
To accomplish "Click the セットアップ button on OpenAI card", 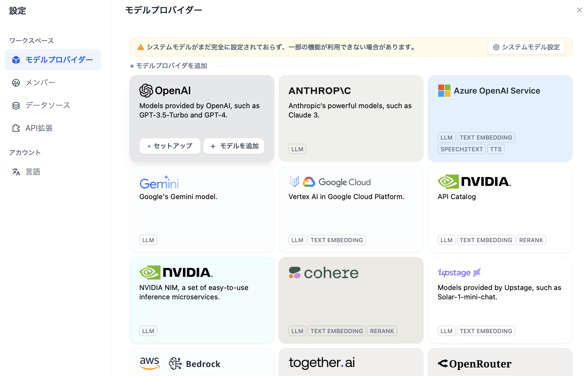I will [x=170, y=146].
